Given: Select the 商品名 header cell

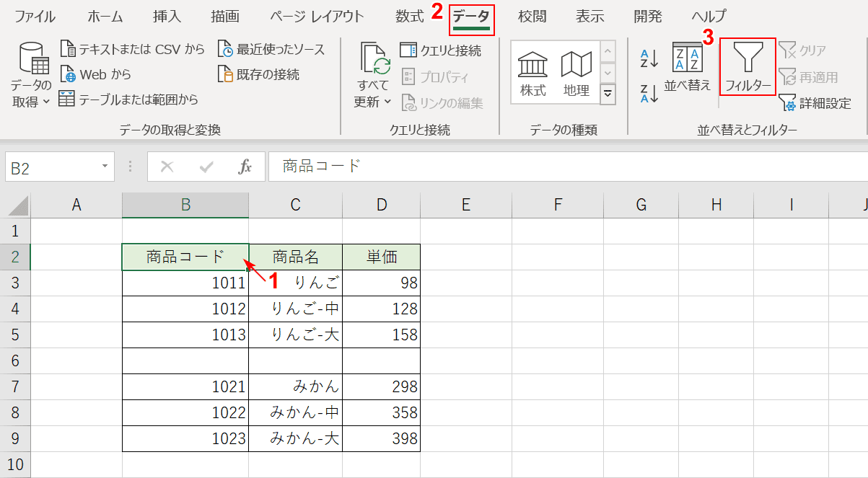Looking at the screenshot, I should (296, 257).
